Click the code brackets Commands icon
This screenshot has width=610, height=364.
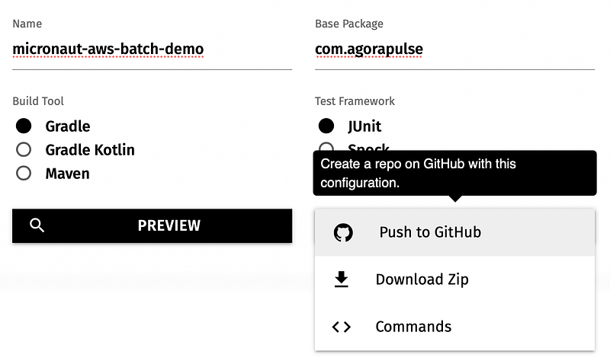pyautogui.click(x=341, y=327)
